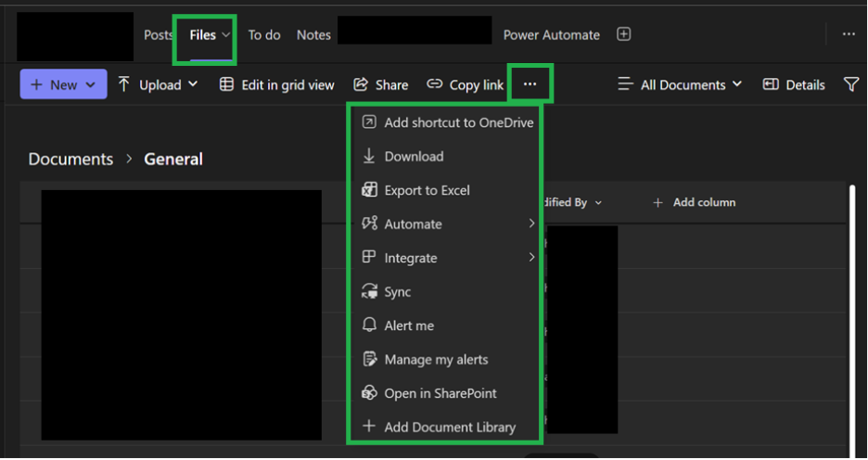Click the Add Document Library plus icon
Viewport: 868px width, 460px height.
click(x=369, y=427)
